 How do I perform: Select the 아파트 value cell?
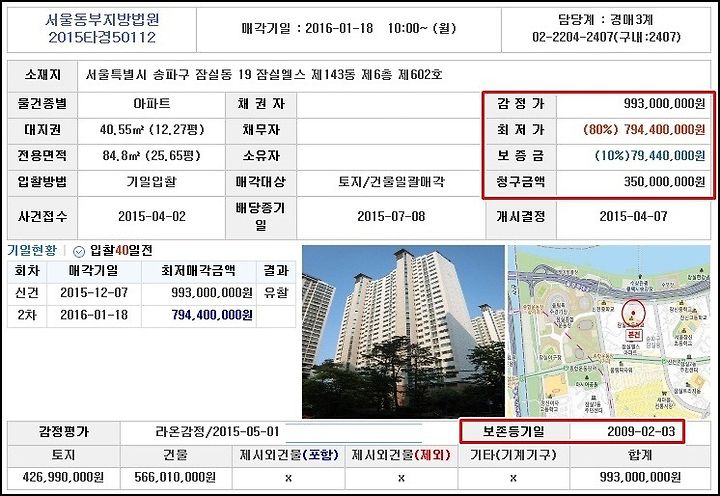[x=152, y=104]
